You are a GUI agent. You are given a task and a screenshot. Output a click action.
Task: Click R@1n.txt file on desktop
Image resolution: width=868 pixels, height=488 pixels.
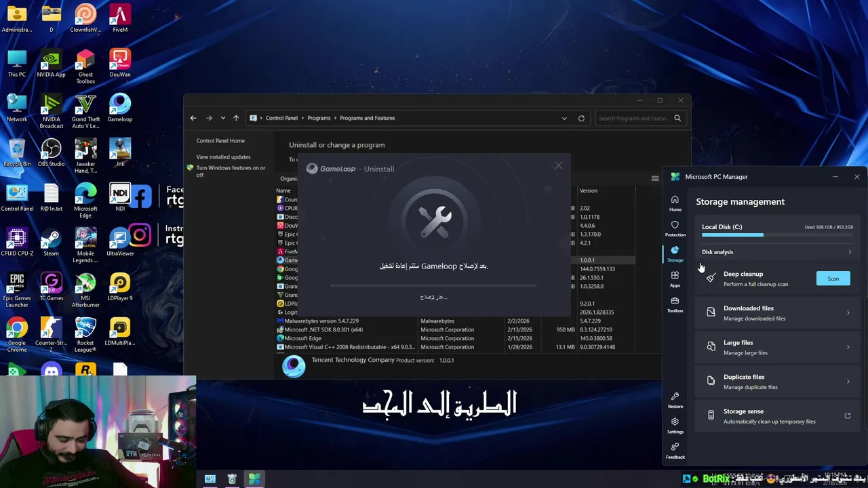pyautogui.click(x=51, y=197)
